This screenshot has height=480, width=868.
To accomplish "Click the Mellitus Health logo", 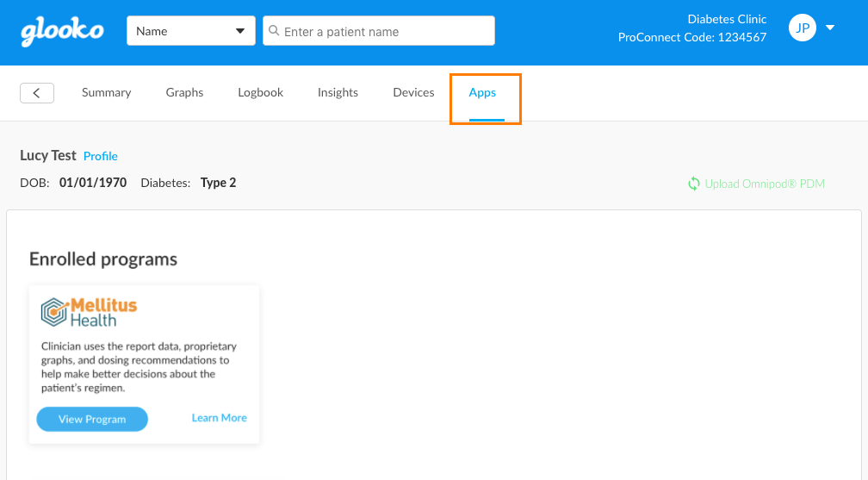I will 89,312.
